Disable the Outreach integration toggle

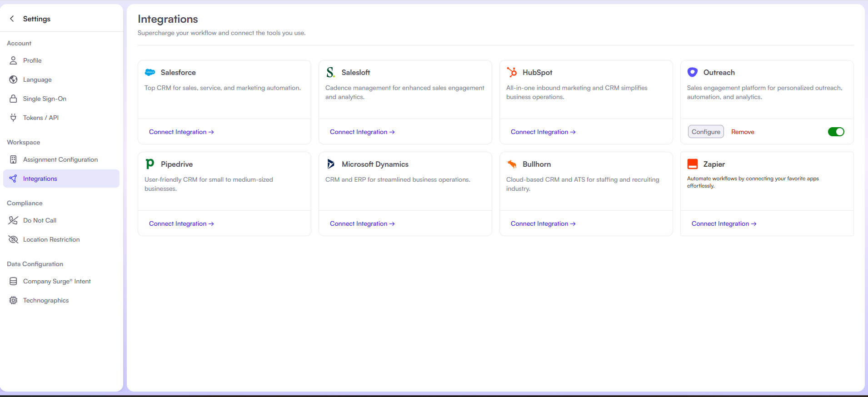pos(836,132)
